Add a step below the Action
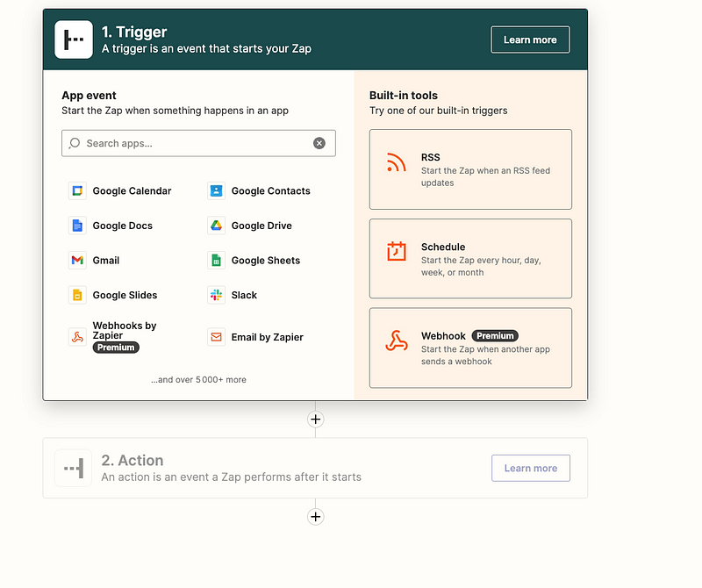 tap(316, 517)
